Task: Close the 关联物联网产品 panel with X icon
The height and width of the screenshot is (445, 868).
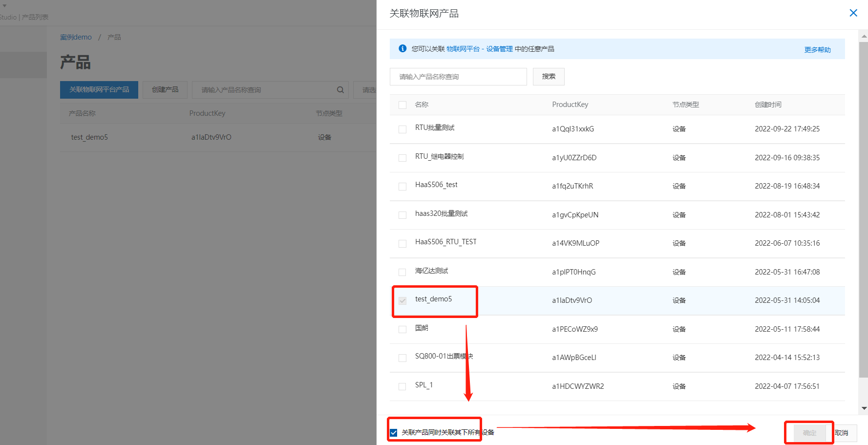Action: tap(853, 13)
